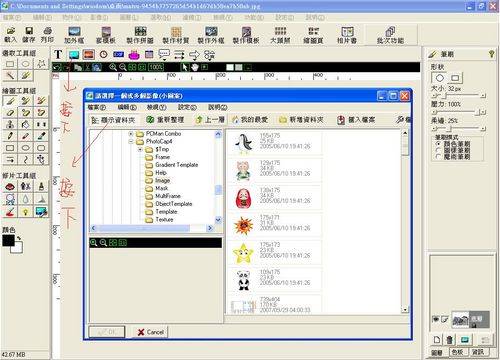The width and height of the screenshot is (500, 360).
Task: Click the insert small image object icon
Action: coord(73,54)
